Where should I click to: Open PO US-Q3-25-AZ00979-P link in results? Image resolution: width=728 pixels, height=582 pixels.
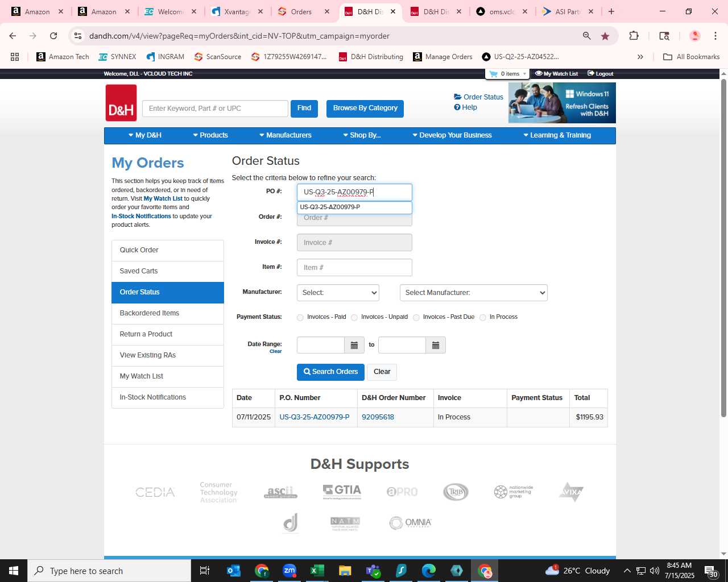click(x=315, y=417)
